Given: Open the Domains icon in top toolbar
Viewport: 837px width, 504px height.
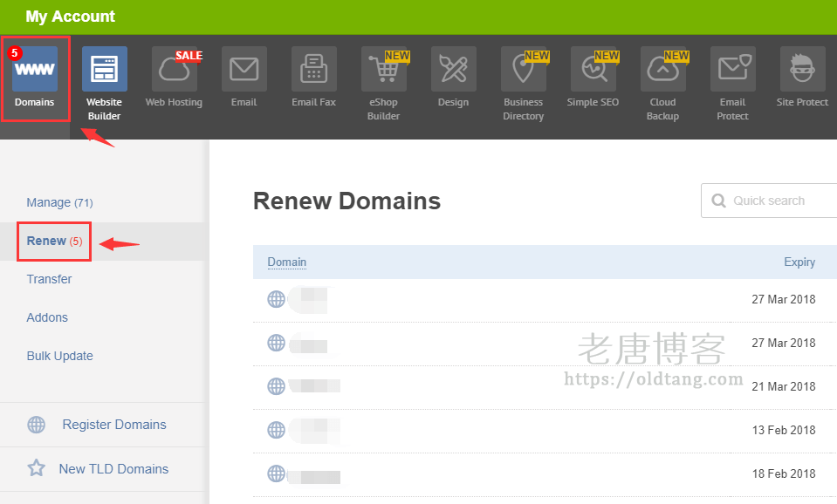Looking at the screenshot, I should 35,70.
